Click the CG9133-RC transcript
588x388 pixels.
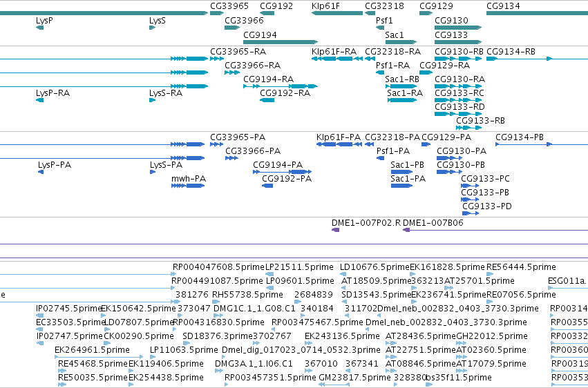coord(458,100)
